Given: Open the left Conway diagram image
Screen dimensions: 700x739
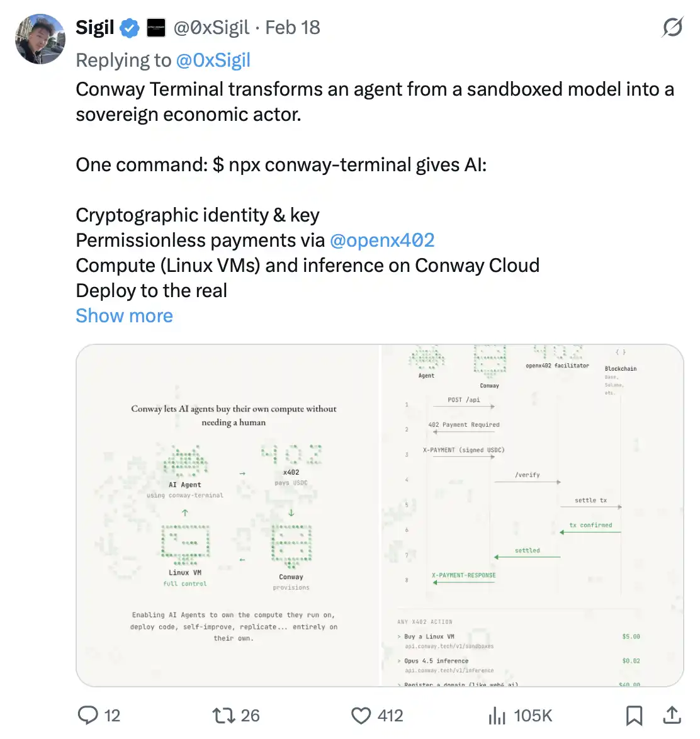Looking at the screenshot, I should tap(229, 515).
